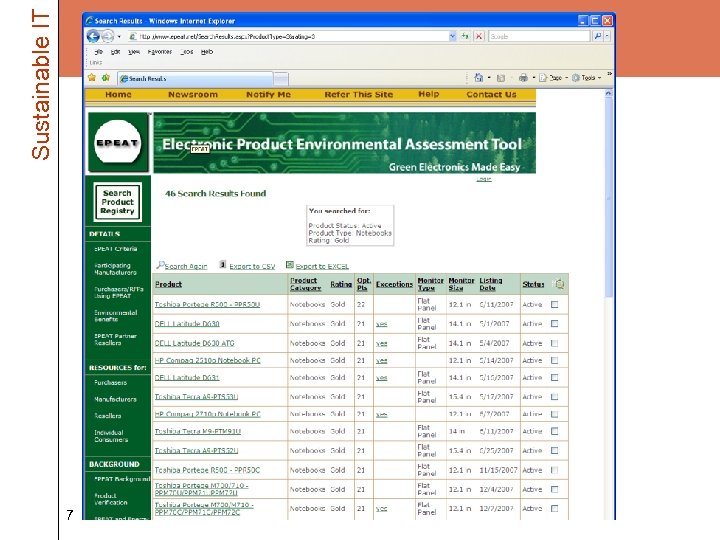Click the Newsroom navigation link
Image resolution: width=720 pixels, height=540 pixels.
[x=193, y=94]
